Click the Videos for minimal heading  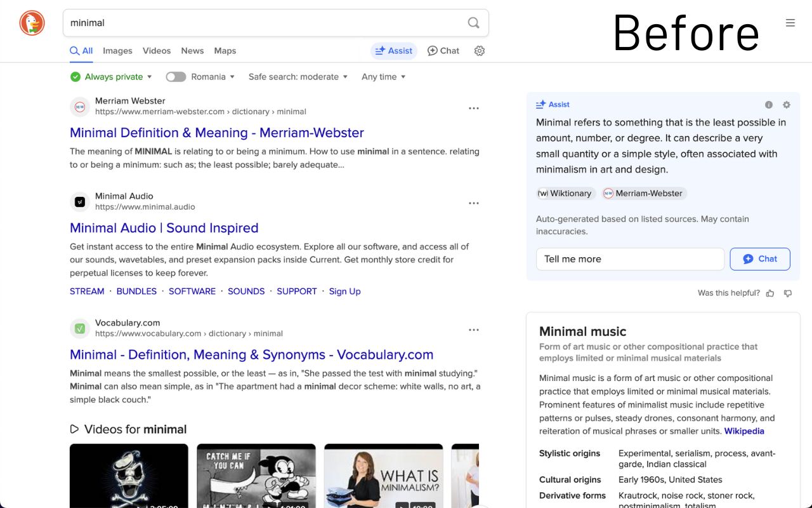pos(135,429)
